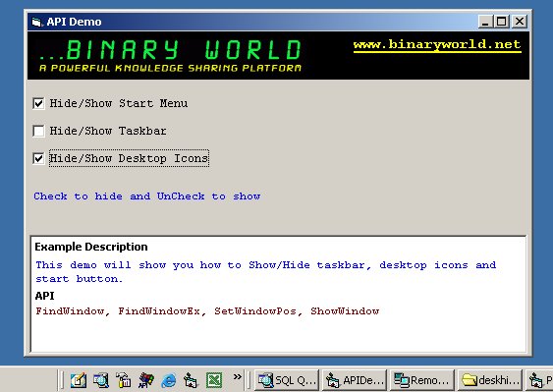Click the hammer tools quick launch icon
The image size is (553, 392).
[x=124, y=380]
